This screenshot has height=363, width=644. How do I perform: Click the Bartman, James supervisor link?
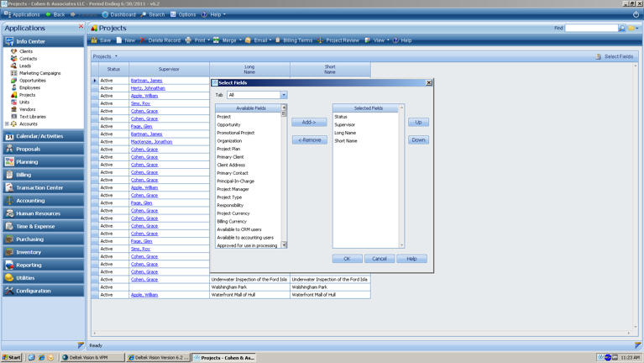(x=146, y=81)
